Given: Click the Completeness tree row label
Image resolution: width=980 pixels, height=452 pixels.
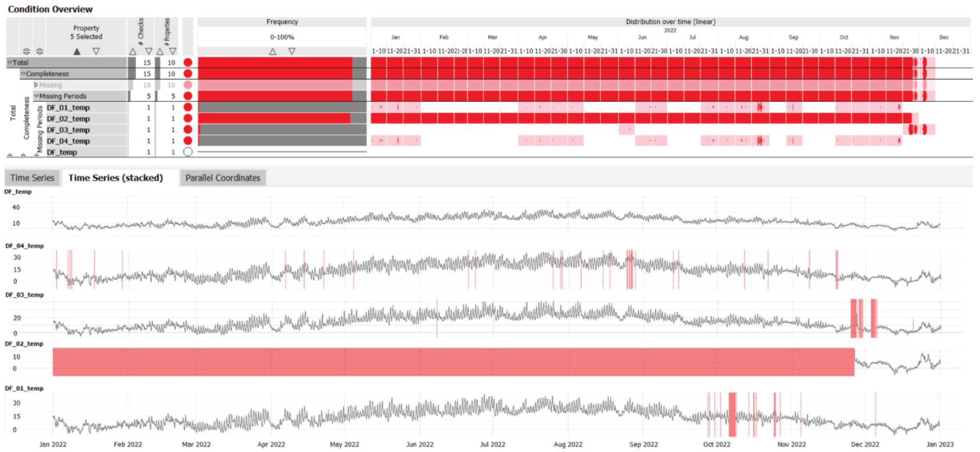Looking at the screenshot, I should click(x=47, y=74).
